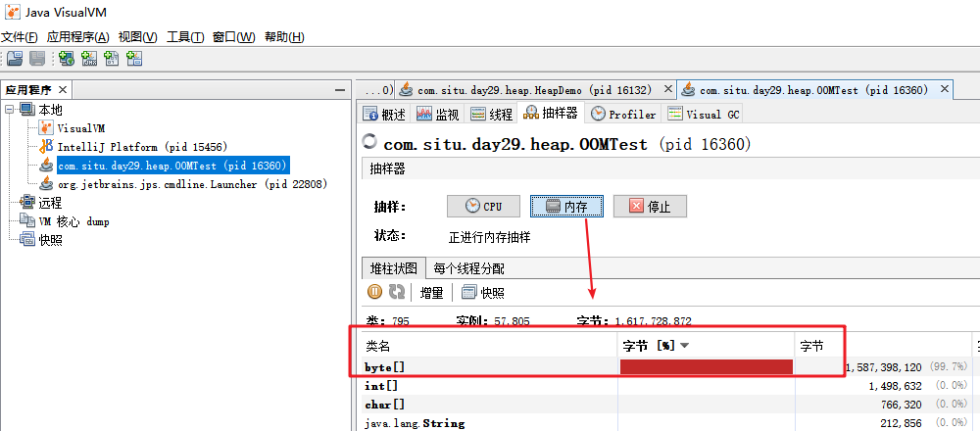Image resolution: width=980 pixels, height=431 pixels.
Task: Open the 帮助(H) menu
Action: pyautogui.click(x=284, y=37)
